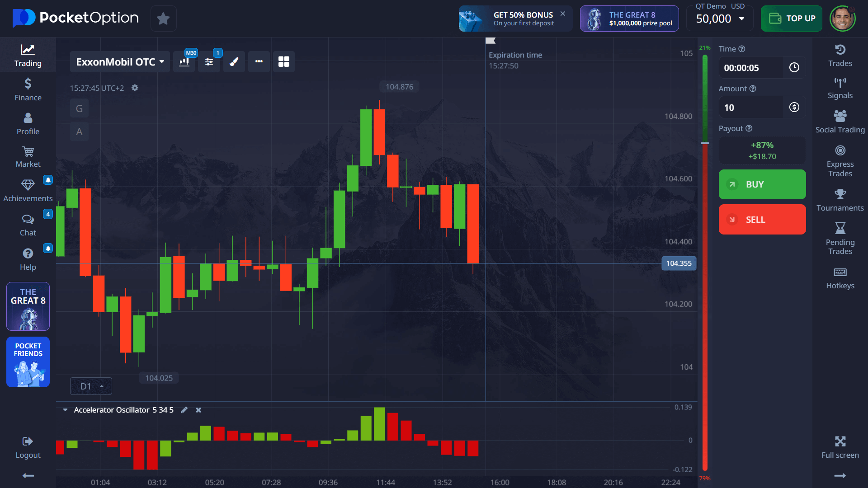Open Social Trading panel
The image size is (868, 488).
coord(840,122)
